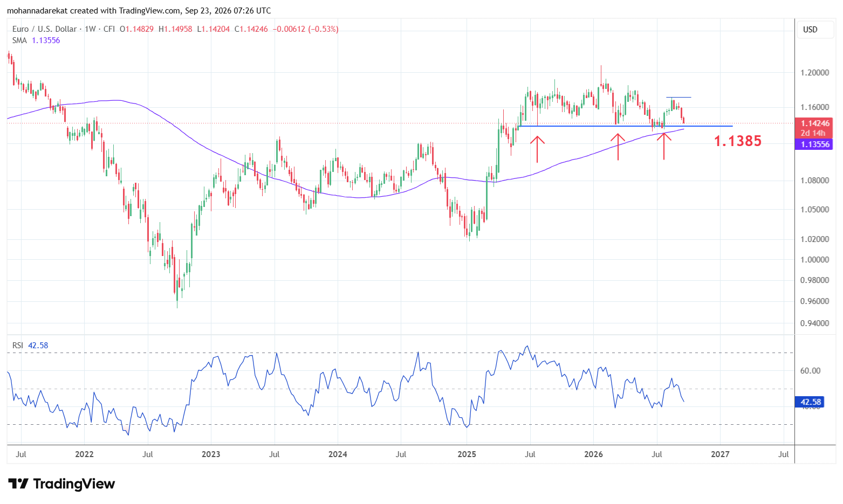The height and width of the screenshot is (504, 843).
Task: Click the snapshot caption mentioning TradingView.com
Action: point(139,11)
